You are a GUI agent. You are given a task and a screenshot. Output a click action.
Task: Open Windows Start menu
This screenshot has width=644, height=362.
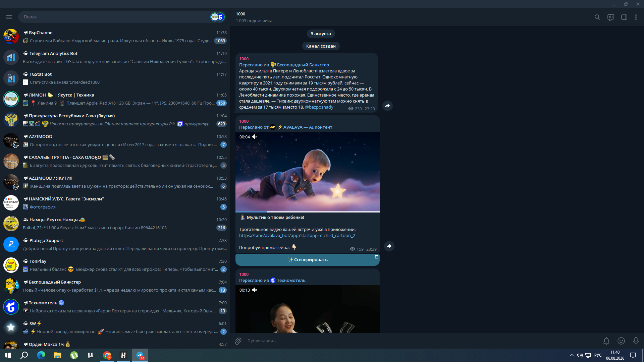tap(8, 355)
